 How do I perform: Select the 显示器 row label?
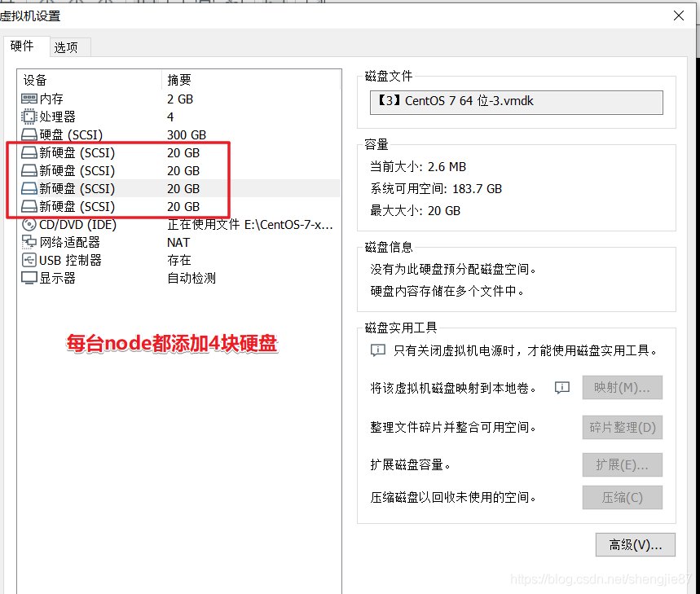point(57,278)
